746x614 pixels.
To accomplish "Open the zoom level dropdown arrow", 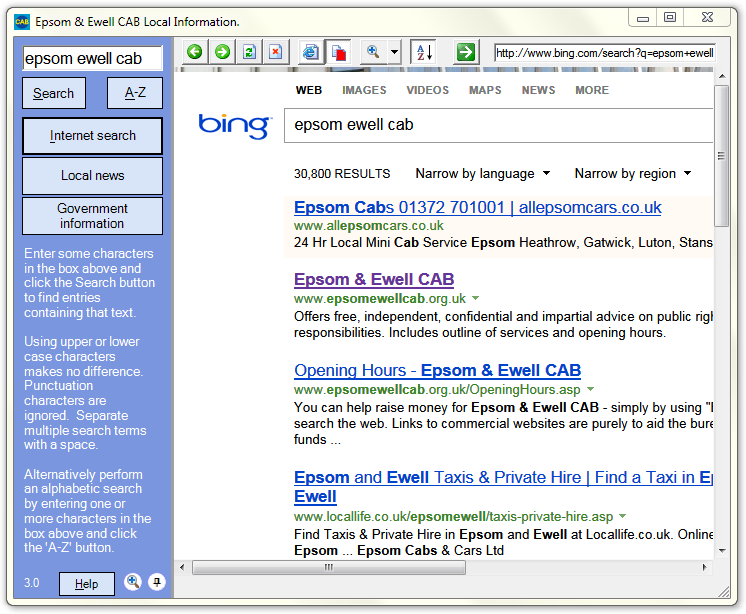I will coord(394,51).
